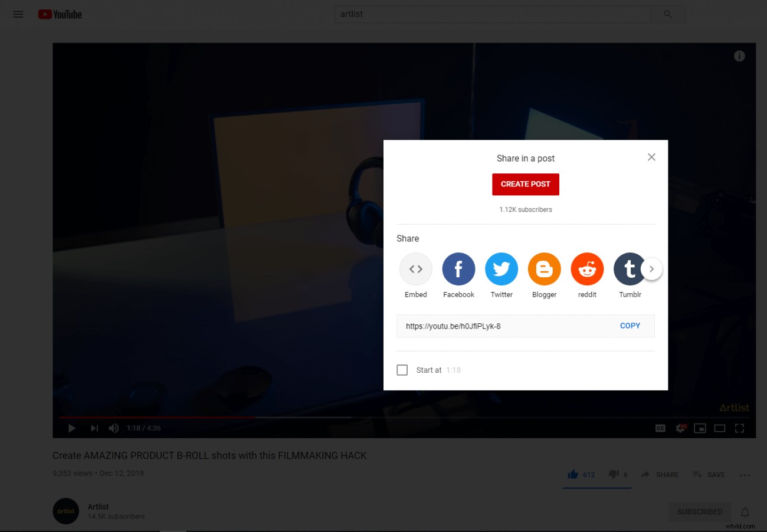Check the Start at 1:18 box
The height and width of the screenshot is (532, 767).
pyautogui.click(x=402, y=370)
